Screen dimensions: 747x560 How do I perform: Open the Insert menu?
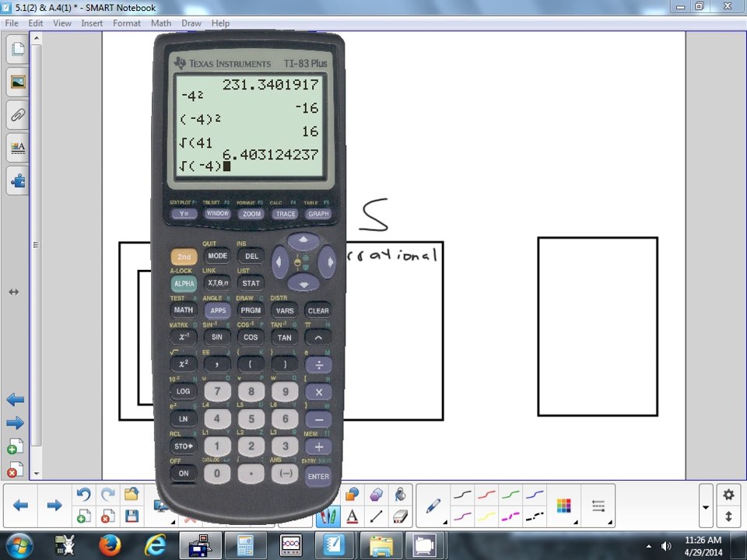tap(92, 23)
